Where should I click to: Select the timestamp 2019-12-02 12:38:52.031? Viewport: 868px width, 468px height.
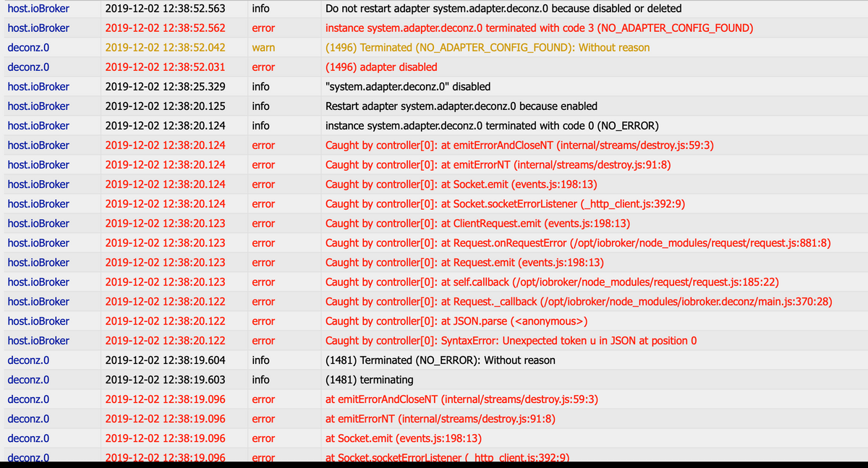165,67
